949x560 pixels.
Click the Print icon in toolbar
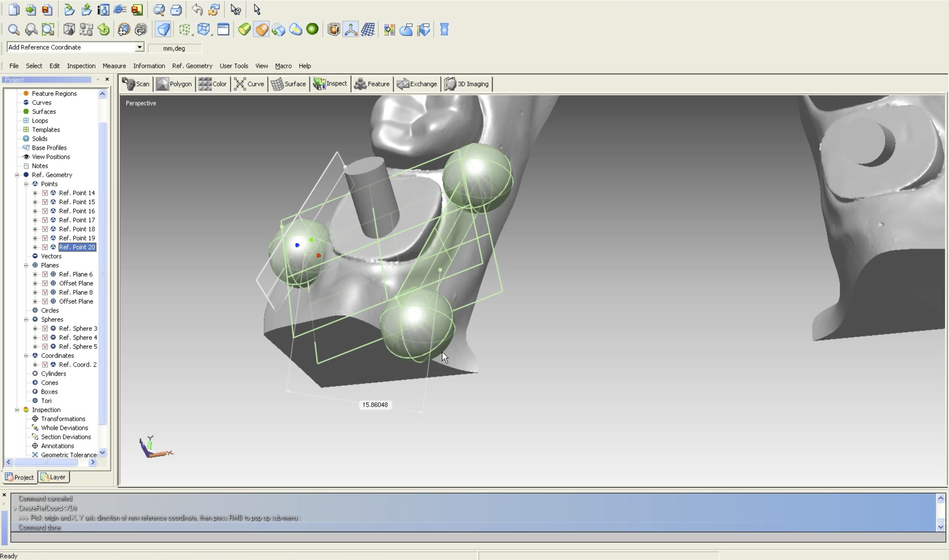pyautogui.click(x=176, y=9)
